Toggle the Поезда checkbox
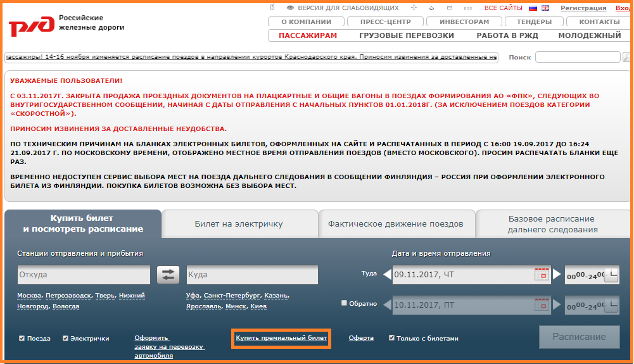Screen dimensions: 634x364 [x=22, y=339]
